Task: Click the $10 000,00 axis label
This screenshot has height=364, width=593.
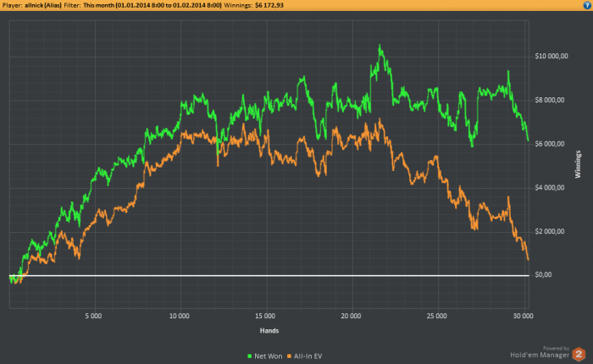Action: (551, 57)
